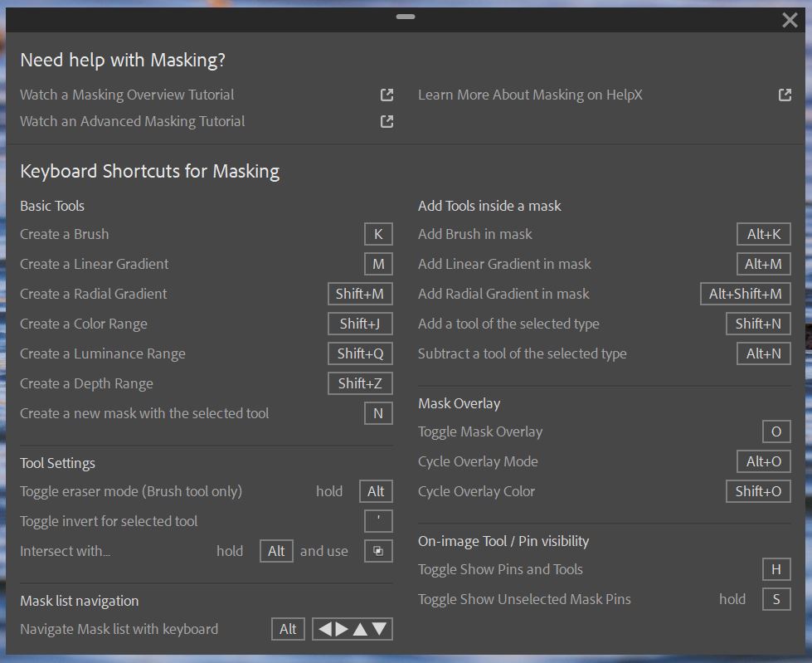Open Watch a Masking Overview Tutorial link
812x663 pixels.
coord(127,95)
